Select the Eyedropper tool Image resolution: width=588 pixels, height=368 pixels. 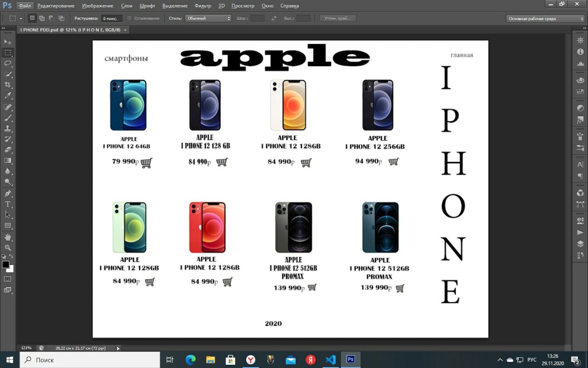(8, 96)
